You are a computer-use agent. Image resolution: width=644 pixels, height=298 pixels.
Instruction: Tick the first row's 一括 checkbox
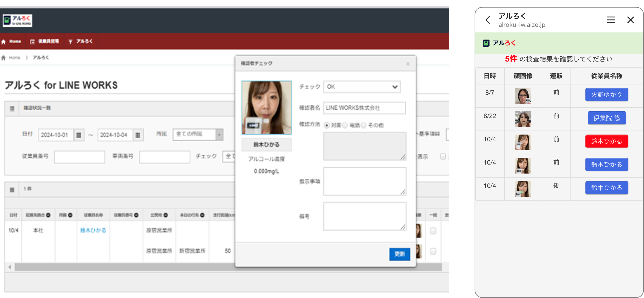click(x=433, y=231)
